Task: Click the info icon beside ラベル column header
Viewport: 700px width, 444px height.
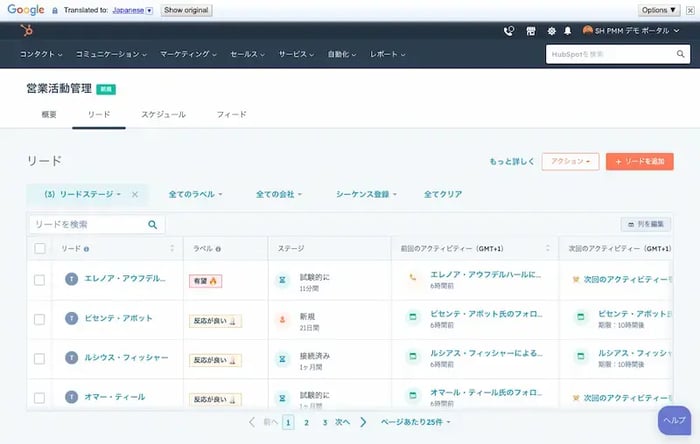Action: point(218,249)
